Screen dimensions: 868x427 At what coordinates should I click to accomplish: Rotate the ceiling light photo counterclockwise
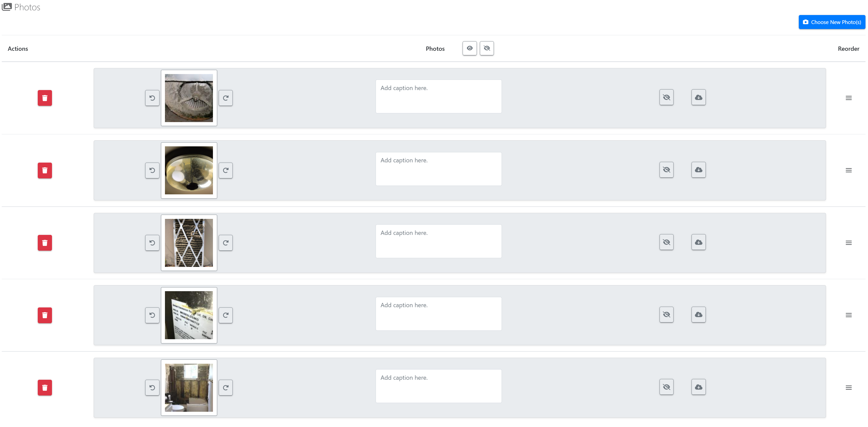pyautogui.click(x=152, y=170)
